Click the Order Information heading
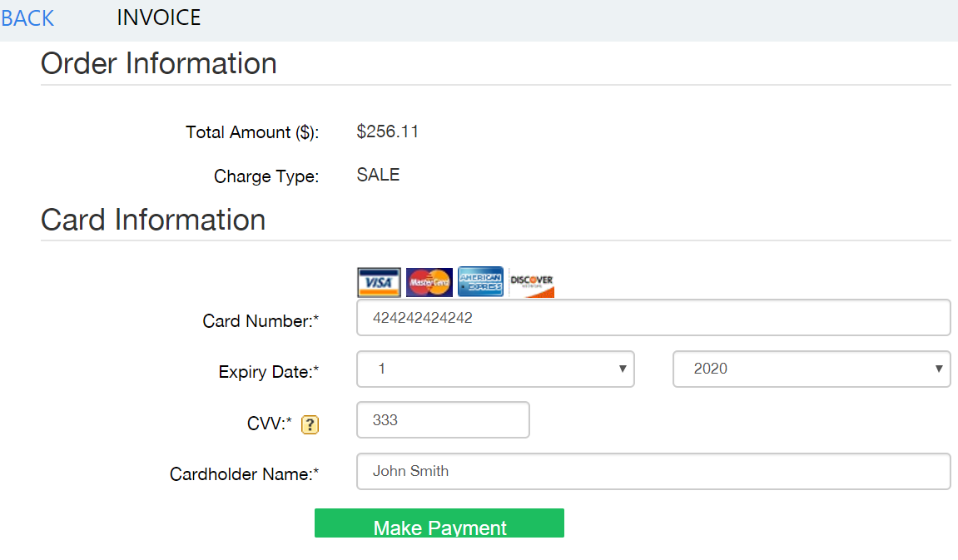 [x=159, y=64]
